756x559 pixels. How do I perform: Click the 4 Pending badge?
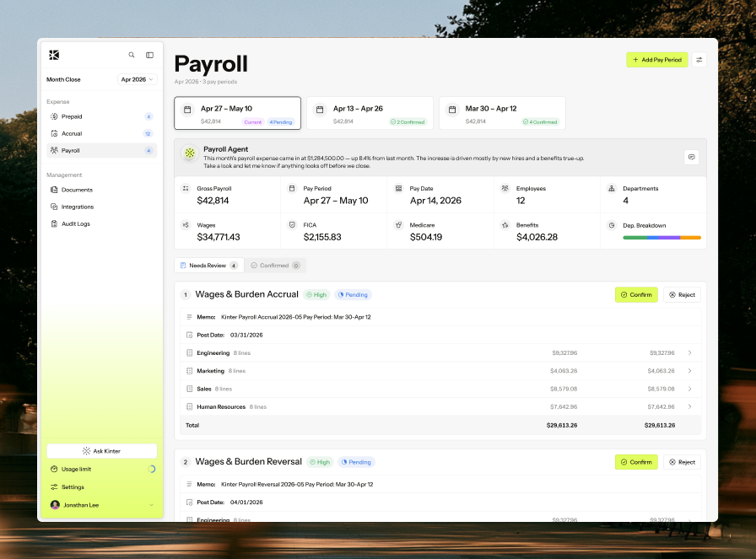click(281, 122)
